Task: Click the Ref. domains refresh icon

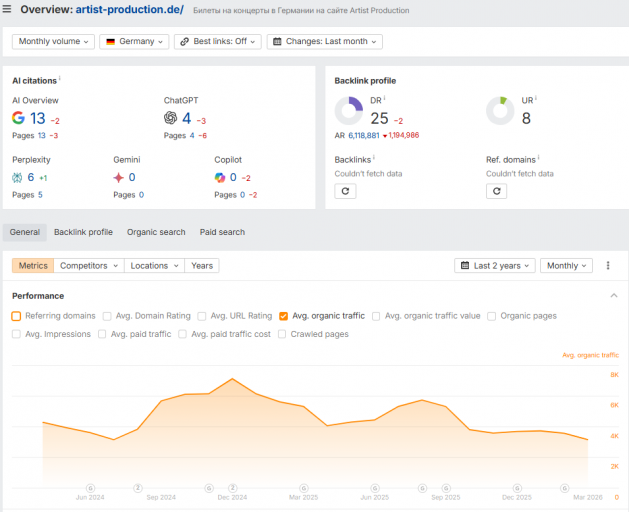Action: 496,191
